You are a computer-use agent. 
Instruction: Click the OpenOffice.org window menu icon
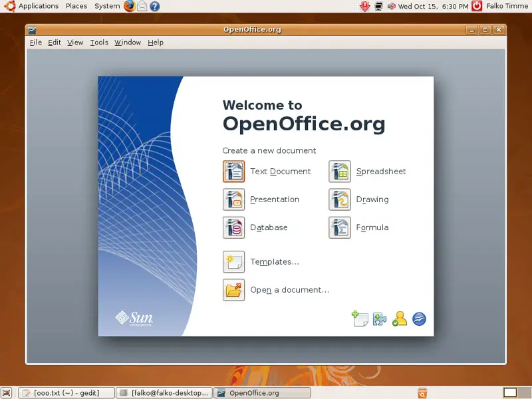coord(32,30)
